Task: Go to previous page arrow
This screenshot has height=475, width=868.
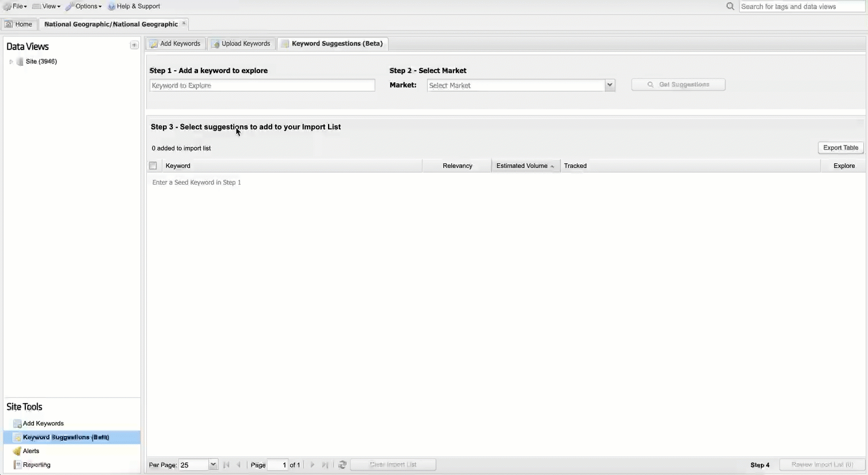Action: click(239, 465)
